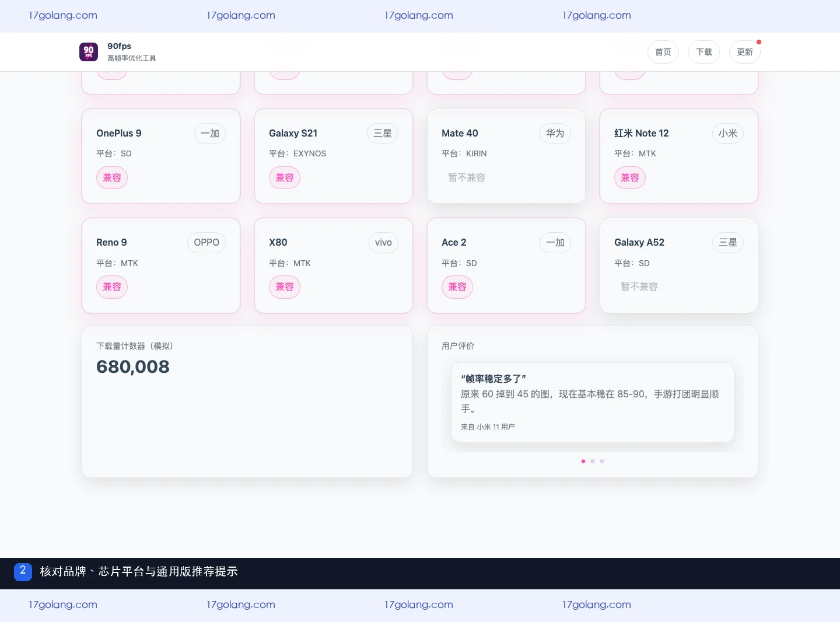Image resolution: width=840 pixels, height=622 pixels.
Task: Click the 兼容 badge on Galaxy S21 card
Action: pyautogui.click(x=285, y=177)
